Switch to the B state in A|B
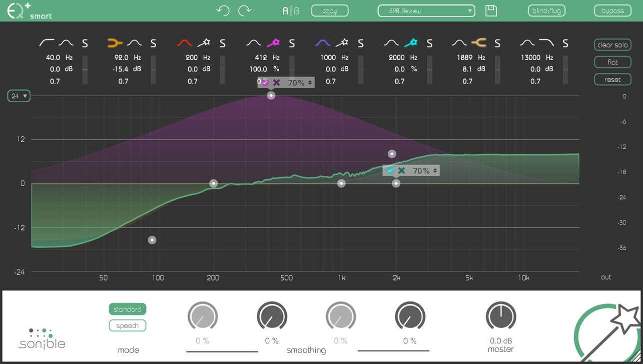This screenshot has height=364, width=643. click(297, 10)
